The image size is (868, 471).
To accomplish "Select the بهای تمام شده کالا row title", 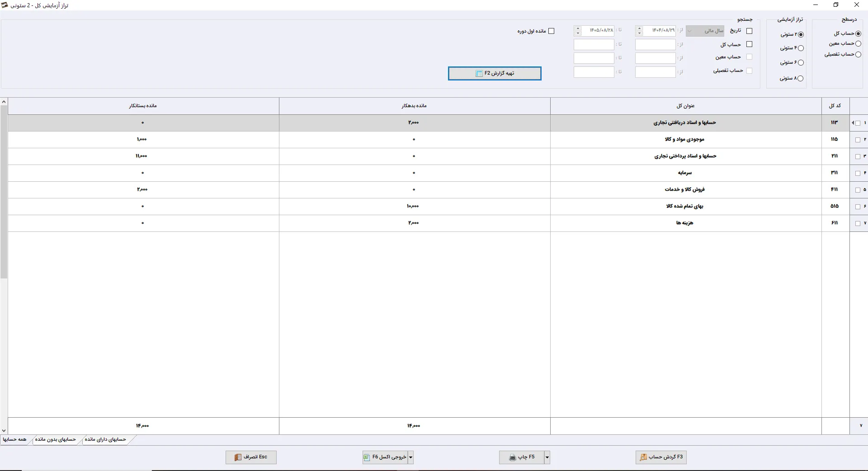I will click(684, 206).
